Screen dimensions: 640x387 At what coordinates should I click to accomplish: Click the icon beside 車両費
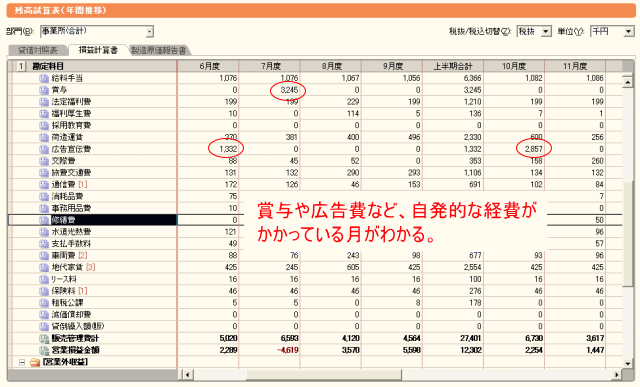click(44, 256)
